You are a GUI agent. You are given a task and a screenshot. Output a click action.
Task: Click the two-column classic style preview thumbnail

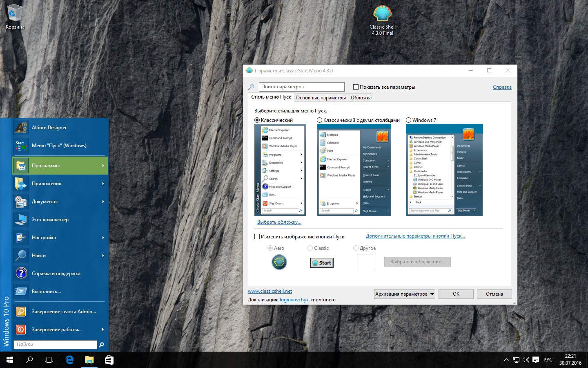[x=354, y=170]
